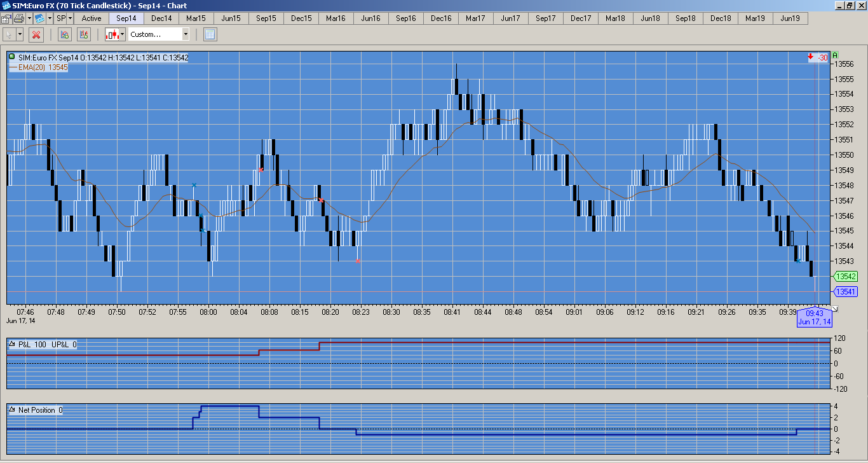Click the SIM:Euro FX Sep14 OHLC label

[103, 58]
